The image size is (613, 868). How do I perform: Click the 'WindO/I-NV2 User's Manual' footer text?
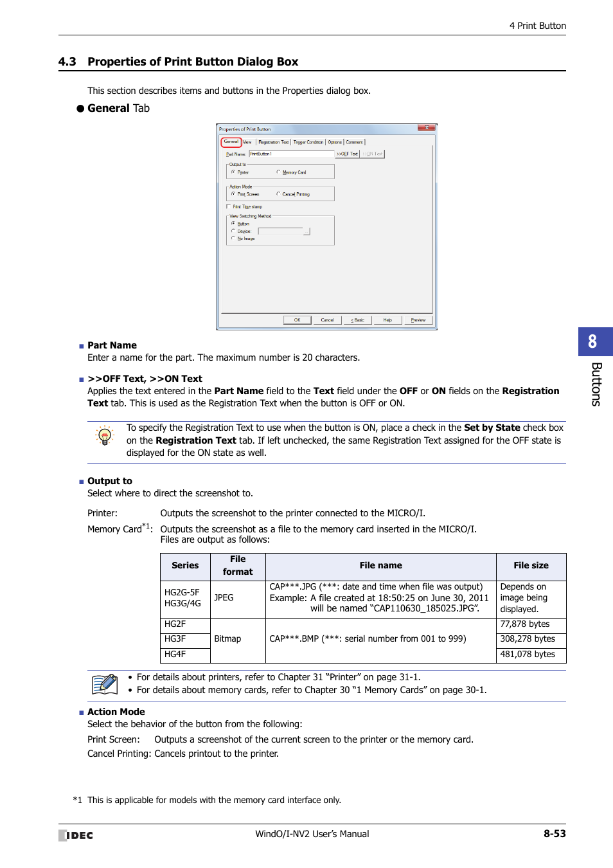312,834
